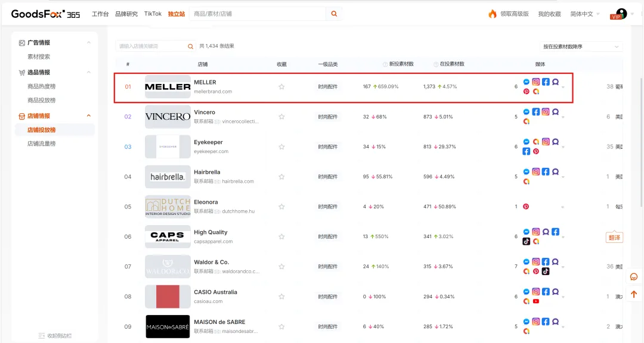Open 我的收藏 favorites link

click(x=550, y=14)
